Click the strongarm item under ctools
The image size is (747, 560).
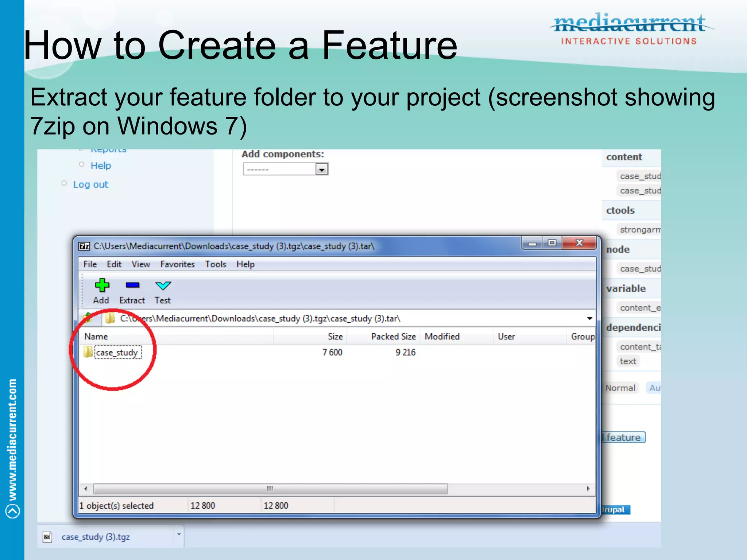[640, 230]
